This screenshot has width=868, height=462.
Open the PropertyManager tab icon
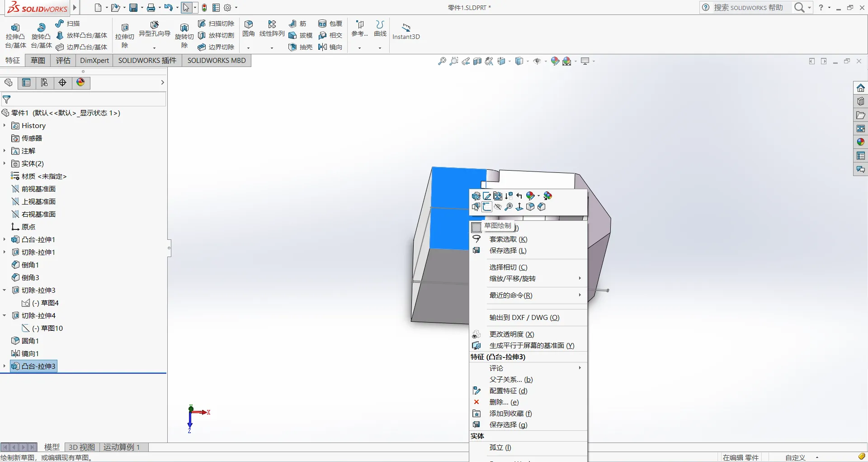coord(26,82)
